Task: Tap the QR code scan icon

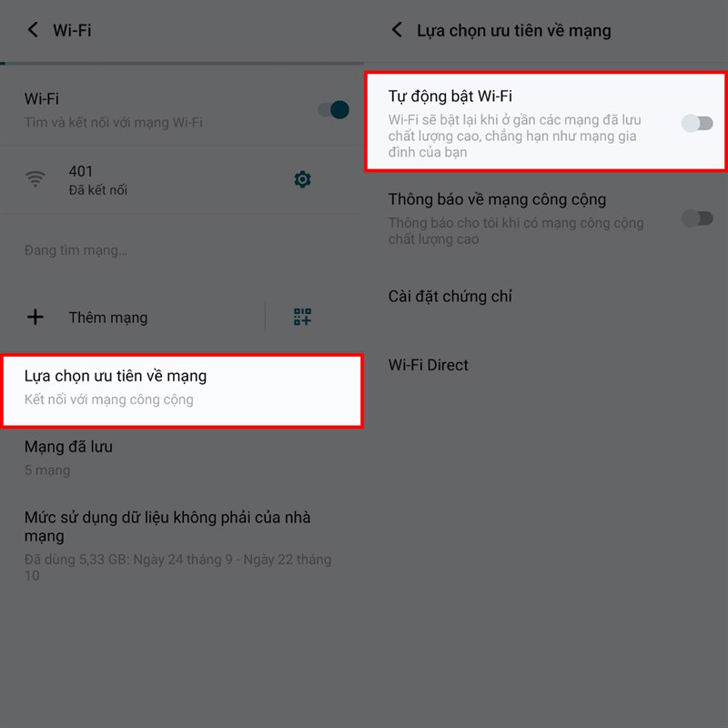Action: 302,317
